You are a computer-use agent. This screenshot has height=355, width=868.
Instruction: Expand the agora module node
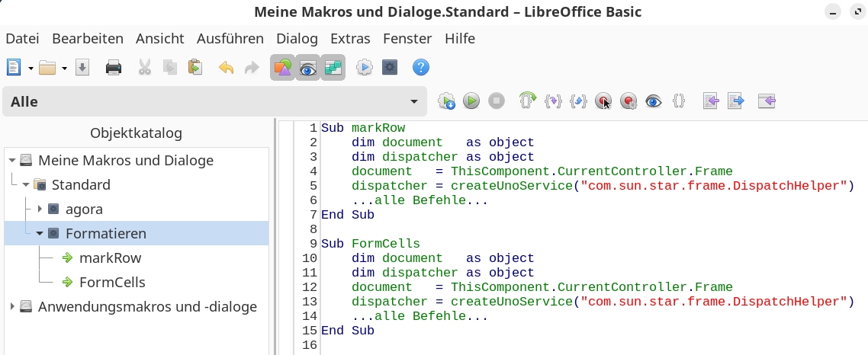pos(40,209)
